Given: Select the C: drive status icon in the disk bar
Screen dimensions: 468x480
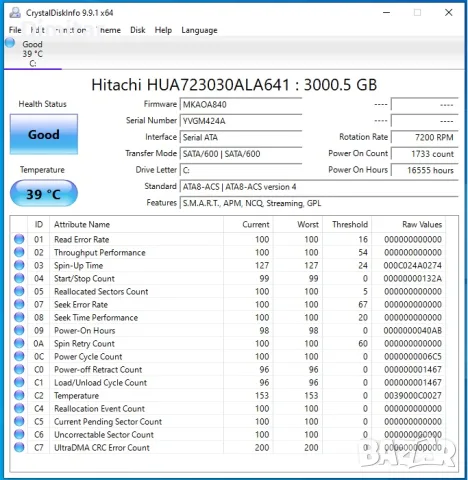Looking at the screenshot, I should [10, 43].
